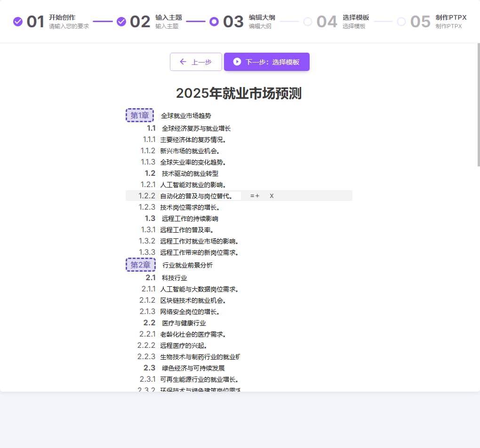The image size is (480, 448).
Task: Select the 第2章 chapter tag
Action: (x=141, y=265)
